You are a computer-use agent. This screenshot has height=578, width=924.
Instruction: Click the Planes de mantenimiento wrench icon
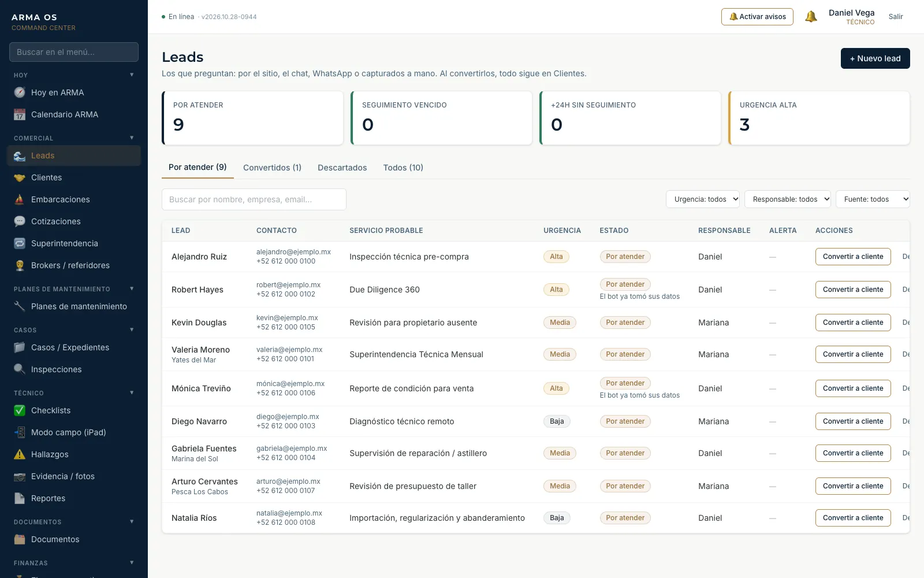20,306
